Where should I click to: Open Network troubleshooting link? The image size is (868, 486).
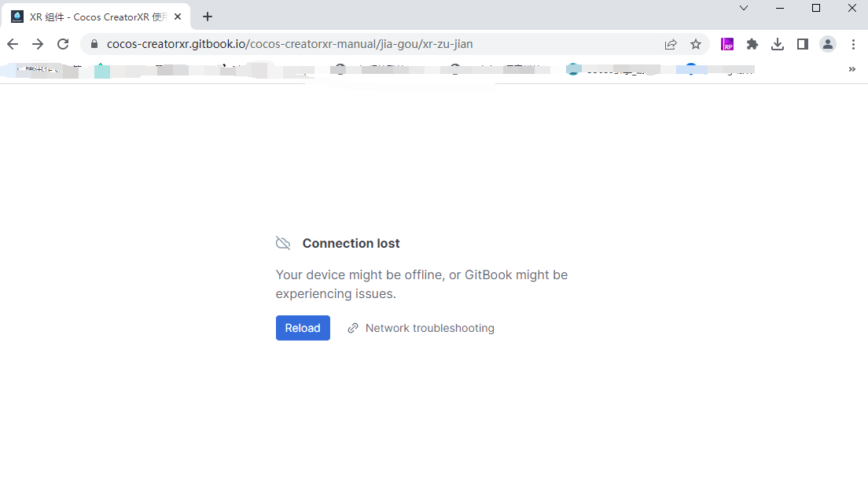click(x=421, y=328)
